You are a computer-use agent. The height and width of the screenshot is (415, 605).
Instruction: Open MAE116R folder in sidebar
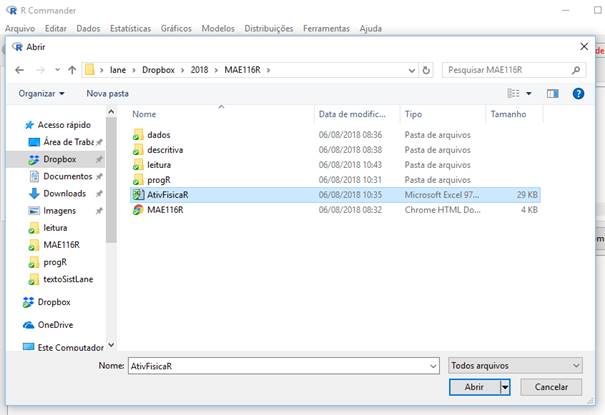pos(54,245)
